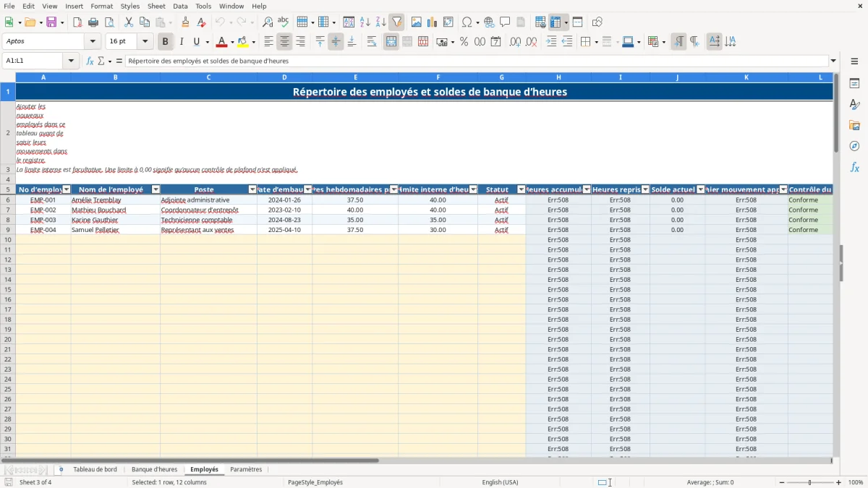
Task: Toggle Underline formatting
Action: tap(196, 42)
